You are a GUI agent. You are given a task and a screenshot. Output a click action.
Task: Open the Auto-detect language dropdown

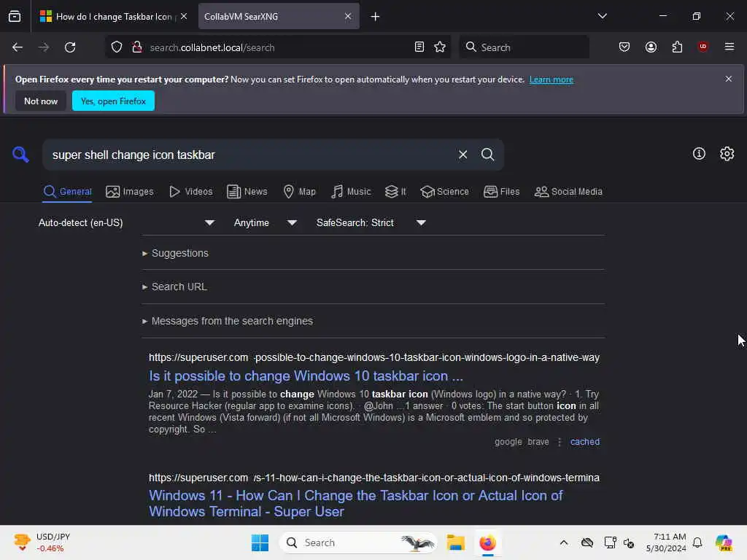click(x=126, y=222)
